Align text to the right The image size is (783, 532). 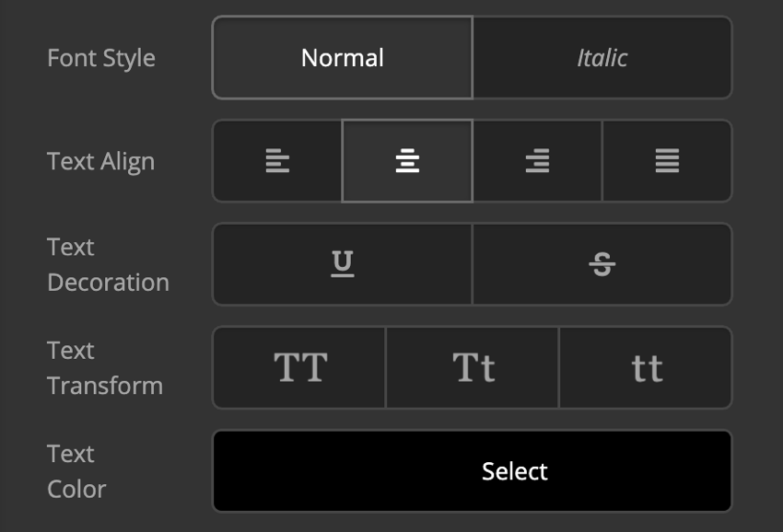[x=537, y=161]
